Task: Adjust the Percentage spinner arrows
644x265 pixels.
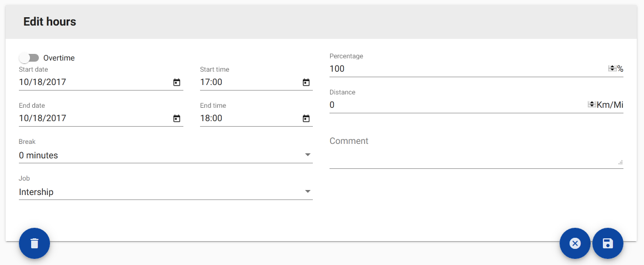Action: click(x=612, y=68)
